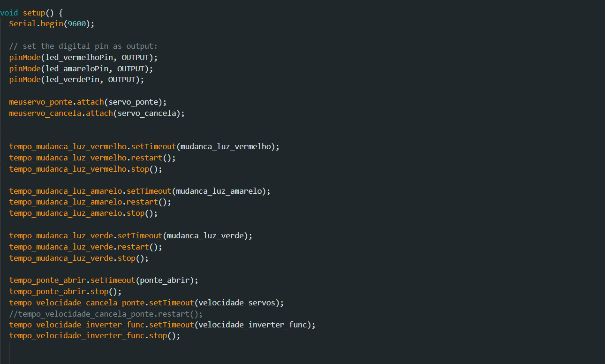Click the tempo_ponte_abrir.stop() line
The height and width of the screenshot is (364, 605).
tap(65, 291)
